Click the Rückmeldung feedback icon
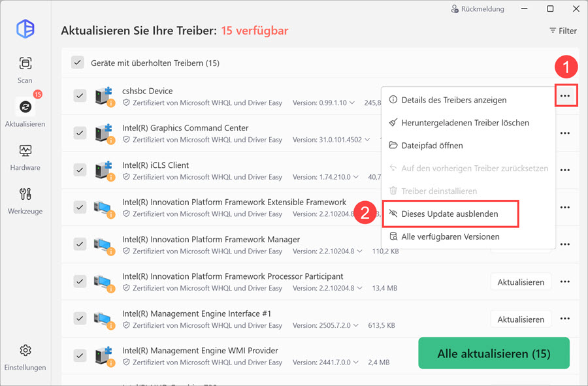This screenshot has height=386, width=588. tap(455, 8)
